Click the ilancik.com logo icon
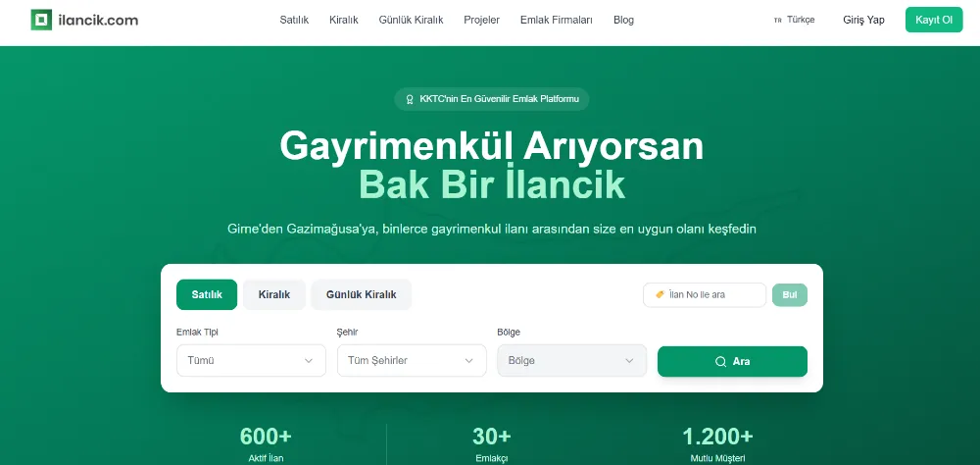This screenshot has width=980, height=465. pos(41,20)
